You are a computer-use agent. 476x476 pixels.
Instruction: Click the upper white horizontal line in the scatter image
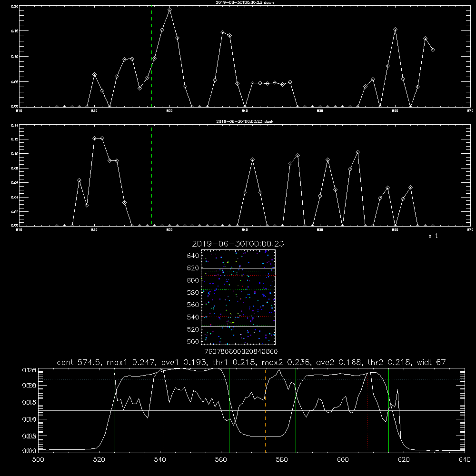click(238, 268)
